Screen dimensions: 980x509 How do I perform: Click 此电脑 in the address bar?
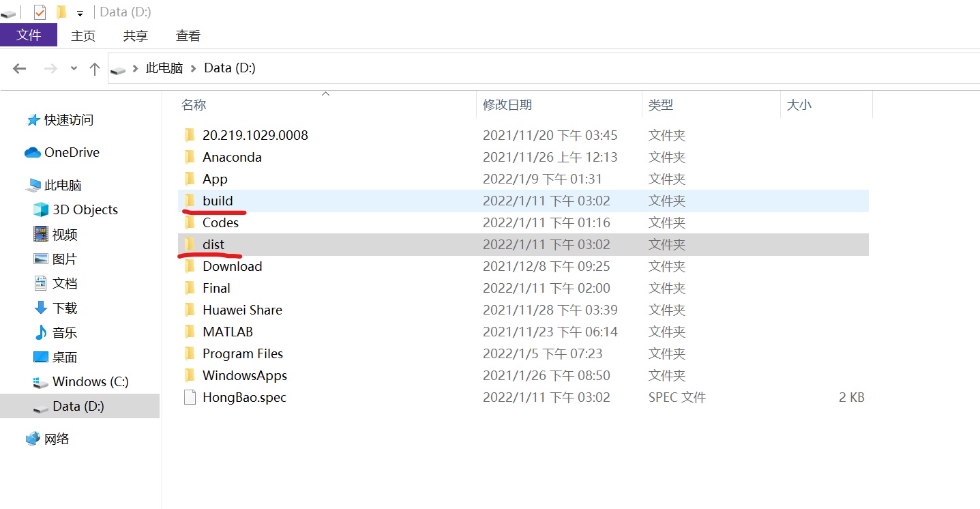pyautogui.click(x=164, y=68)
